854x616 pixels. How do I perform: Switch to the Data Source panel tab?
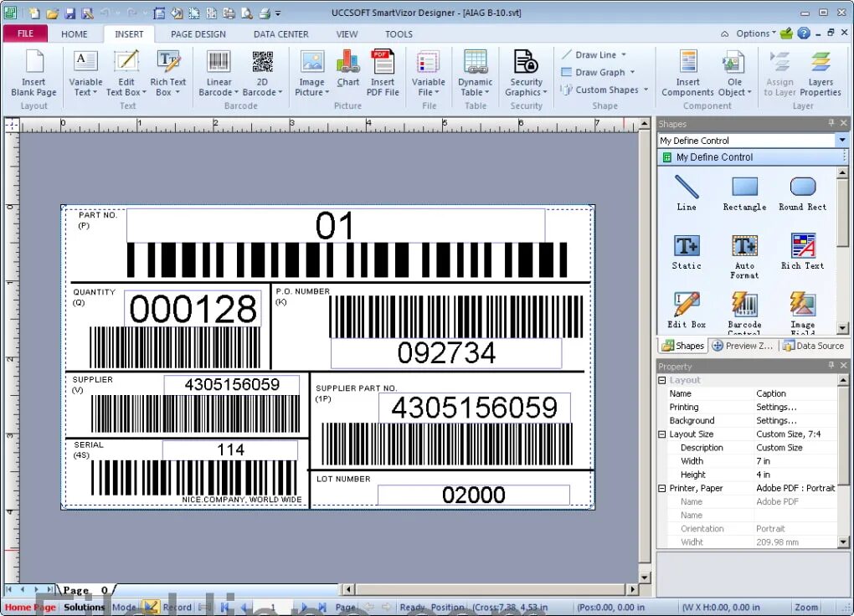point(813,346)
